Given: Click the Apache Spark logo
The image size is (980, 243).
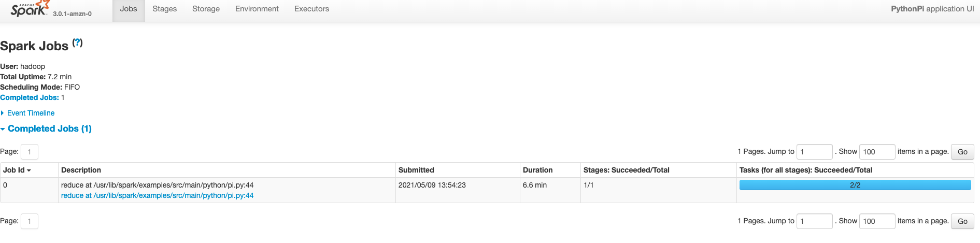Looking at the screenshot, I should point(30,9).
